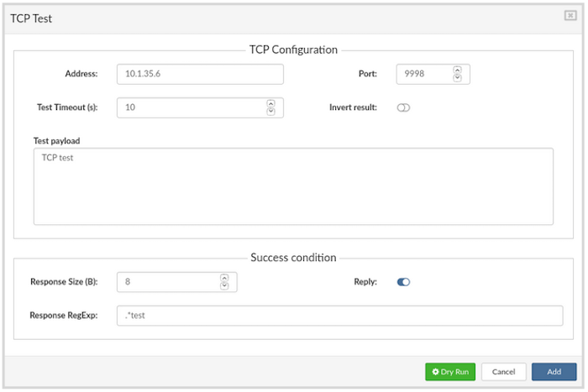Increase Response Size with up spinner
Image resolution: width=588 pixels, height=392 pixels.
point(224,278)
